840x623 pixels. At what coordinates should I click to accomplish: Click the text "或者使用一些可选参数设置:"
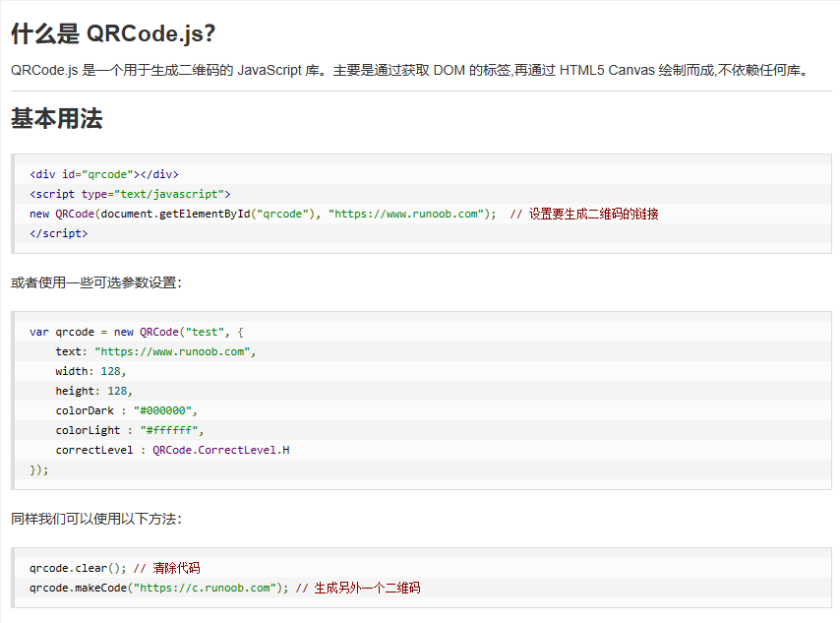point(96,282)
